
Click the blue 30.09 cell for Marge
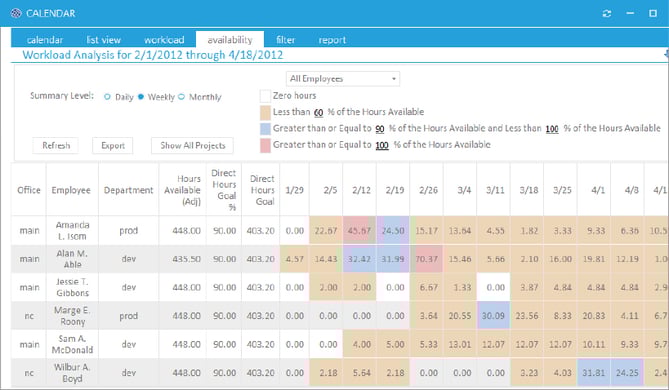click(493, 316)
